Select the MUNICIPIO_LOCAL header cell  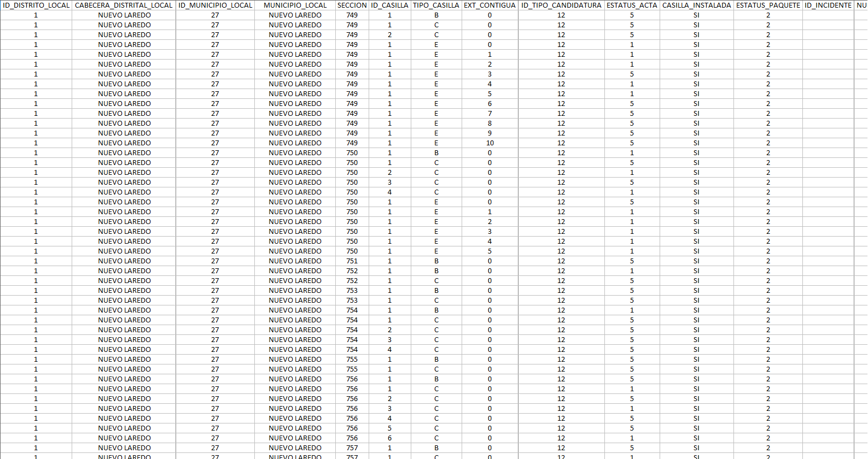[295, 5]
